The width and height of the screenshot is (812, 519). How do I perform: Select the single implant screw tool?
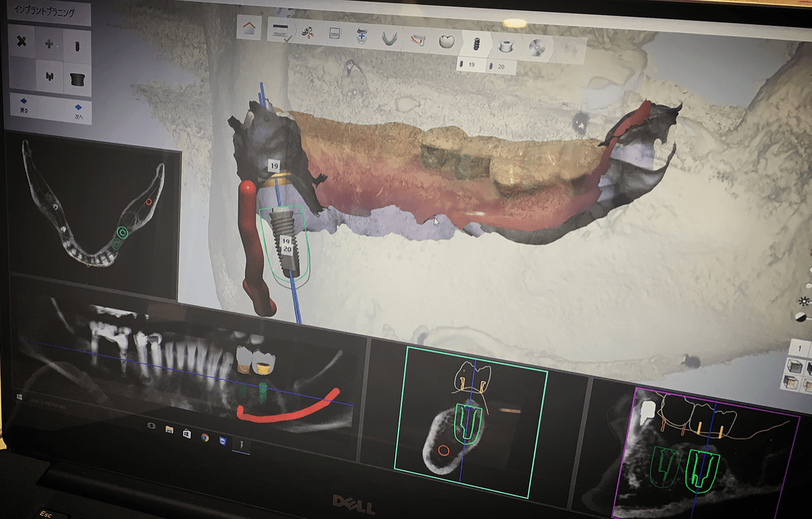pos(78,47)
